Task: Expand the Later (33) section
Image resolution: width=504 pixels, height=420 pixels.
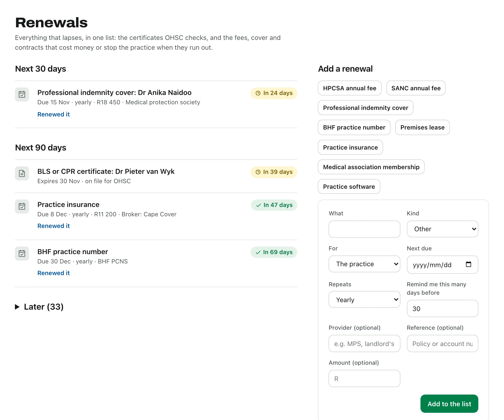Action: 39,307
